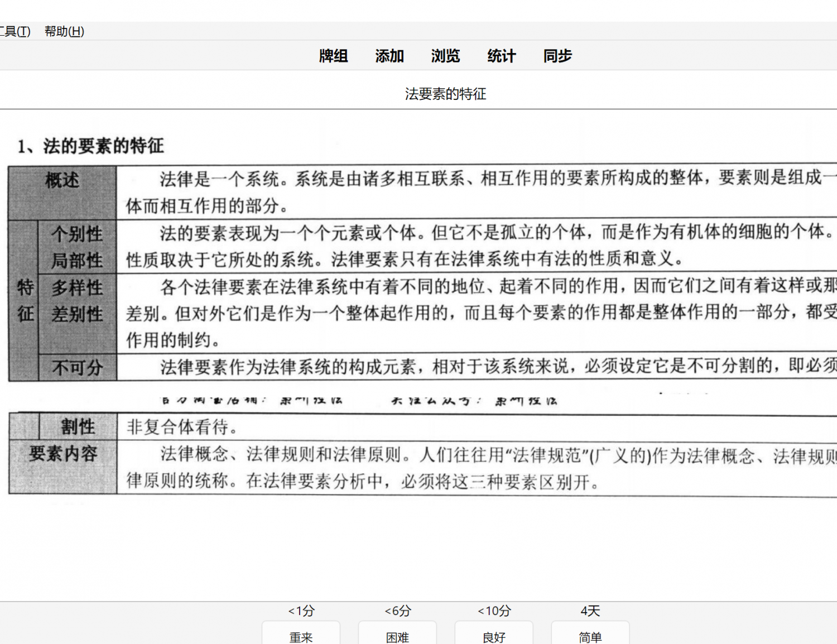
Task: Click the line starting 法律概念、法律规则和法律原则
Action: pos(498,455)
